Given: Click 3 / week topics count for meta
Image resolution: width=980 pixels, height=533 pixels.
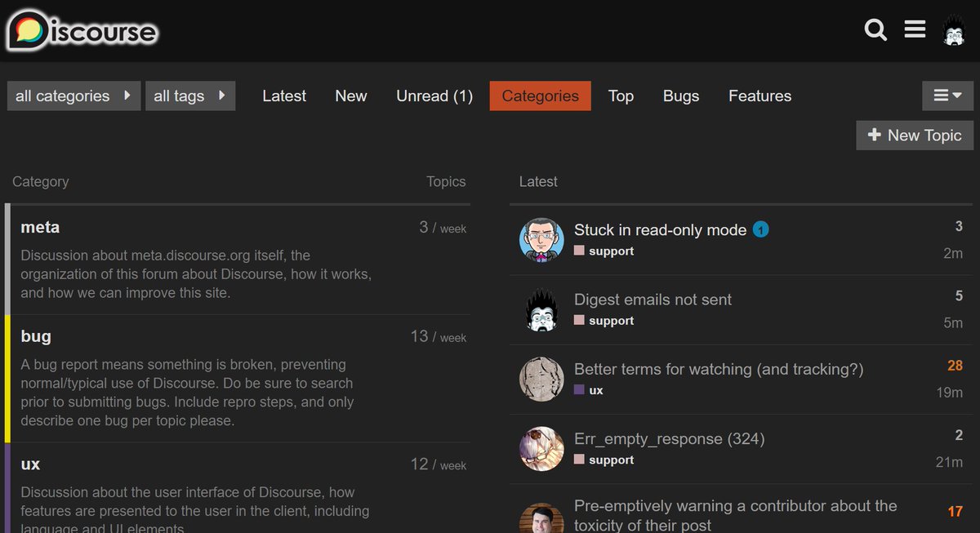Looking at the screenshot, I should [443, 227].
